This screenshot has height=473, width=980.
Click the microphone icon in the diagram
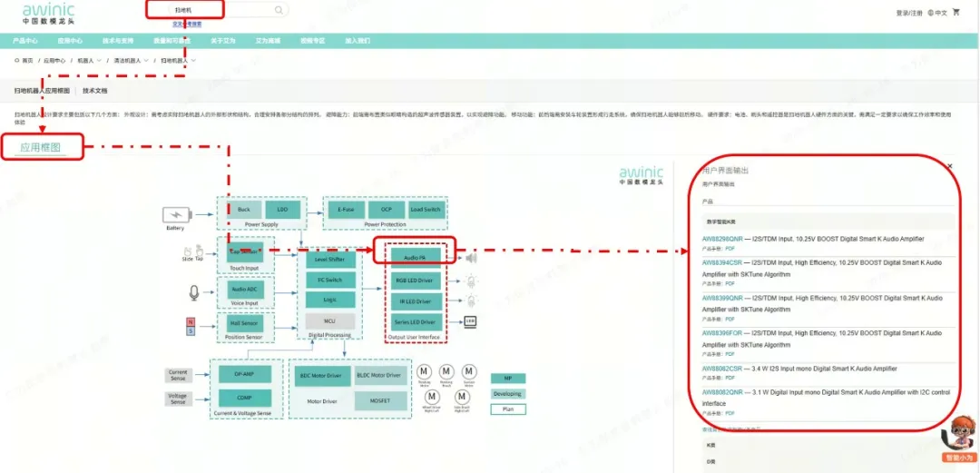(193, 291)
